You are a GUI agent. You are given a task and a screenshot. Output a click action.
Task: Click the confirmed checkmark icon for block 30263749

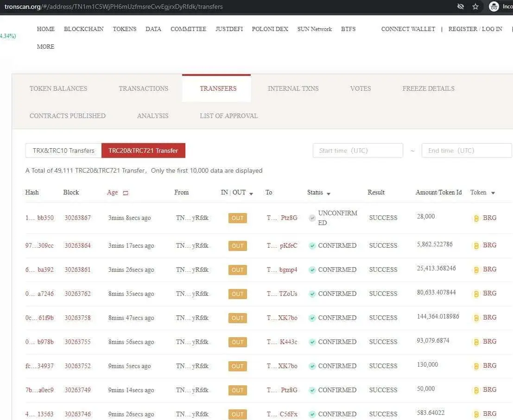312,390
